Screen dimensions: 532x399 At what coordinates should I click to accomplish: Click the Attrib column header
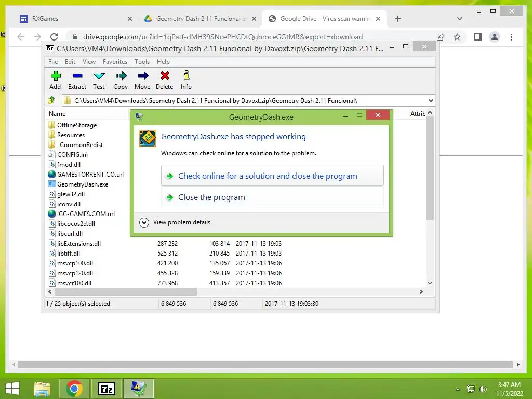[x=418, y=114]
